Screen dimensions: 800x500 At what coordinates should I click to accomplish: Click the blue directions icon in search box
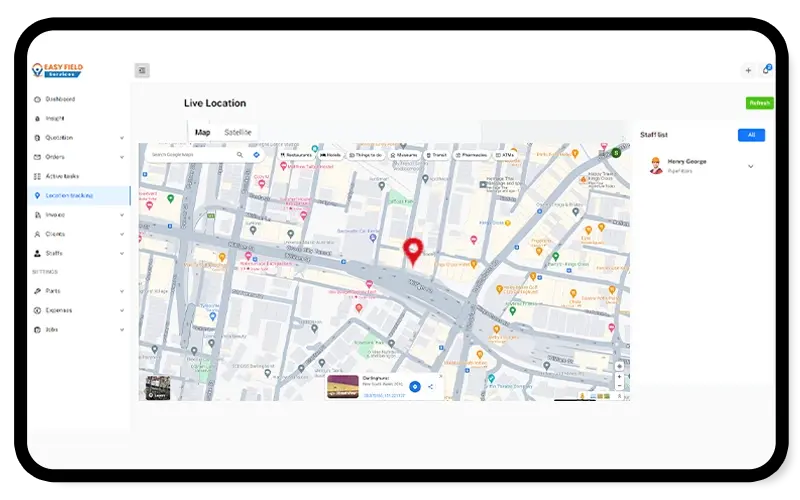click(x=257, y=155)
